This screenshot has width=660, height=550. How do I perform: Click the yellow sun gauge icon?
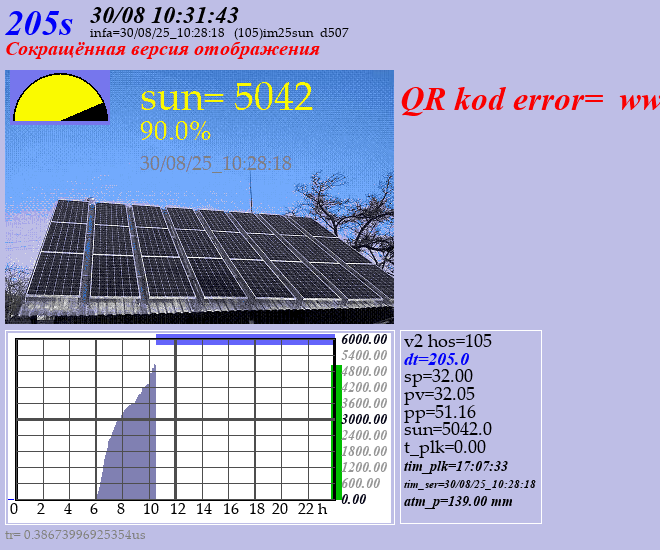point(60,98)
